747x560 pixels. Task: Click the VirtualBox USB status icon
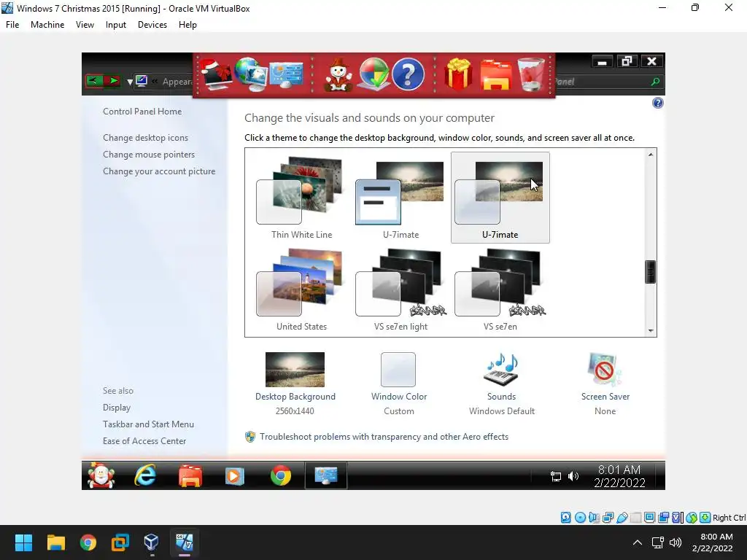[622, 518]
